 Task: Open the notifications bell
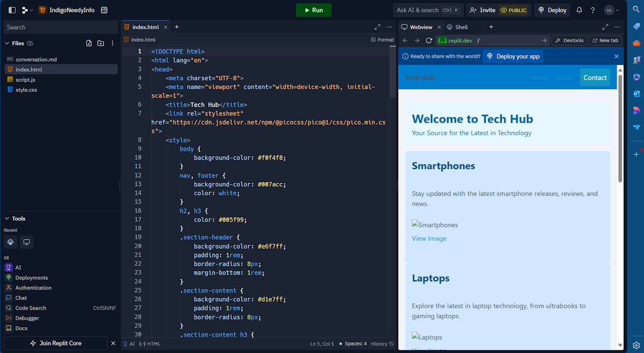[579, 10]
